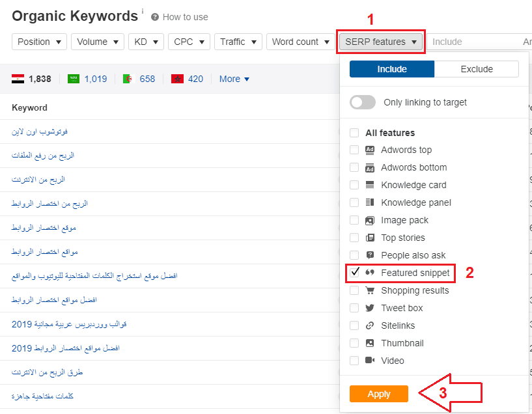Viewport: 532px width, 414px height.
Task: Click the Tweet box bird icon
Action: pos(370,308)
